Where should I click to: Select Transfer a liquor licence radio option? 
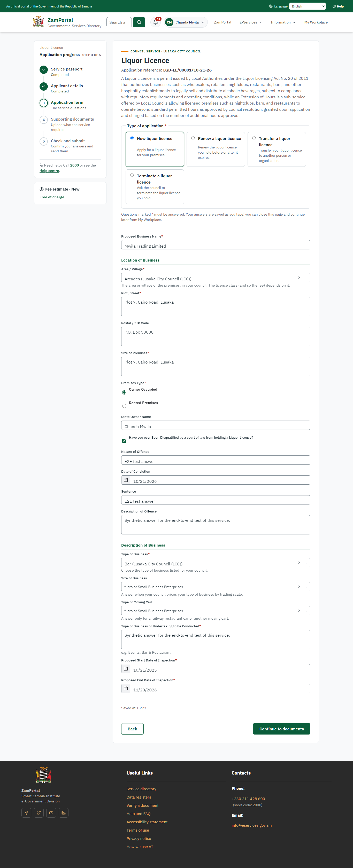tap(254, 138)
